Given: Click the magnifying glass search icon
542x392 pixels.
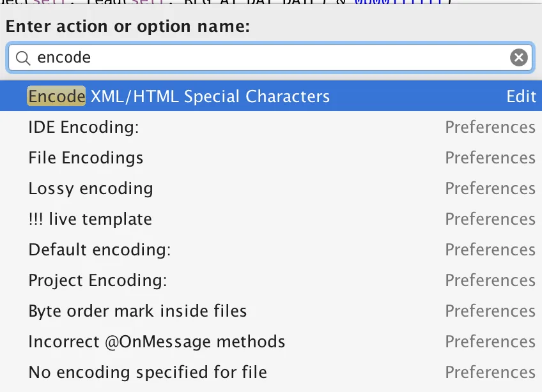Looking at the screenshot, I should click(23, 58).
